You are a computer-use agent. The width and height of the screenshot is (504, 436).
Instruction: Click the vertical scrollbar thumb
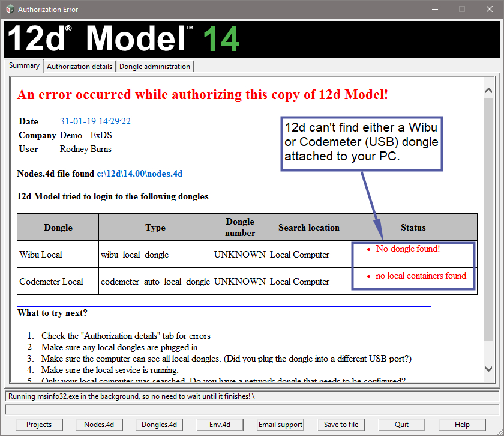point(488,219)
